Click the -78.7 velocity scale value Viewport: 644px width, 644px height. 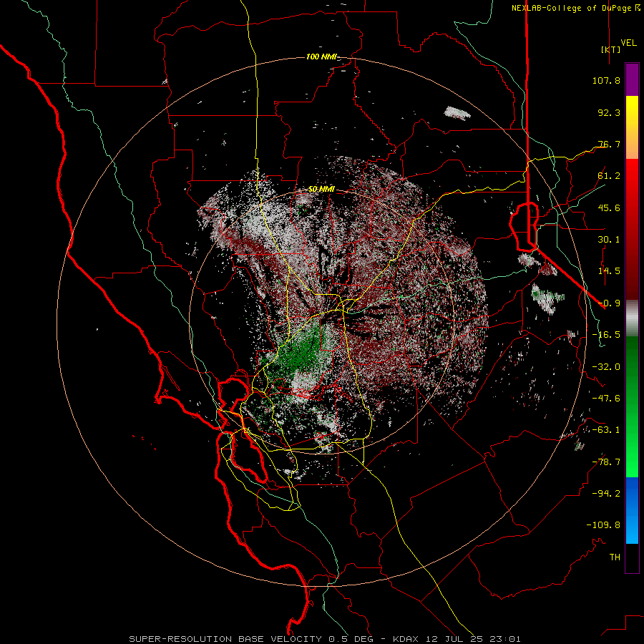(606, 462)
